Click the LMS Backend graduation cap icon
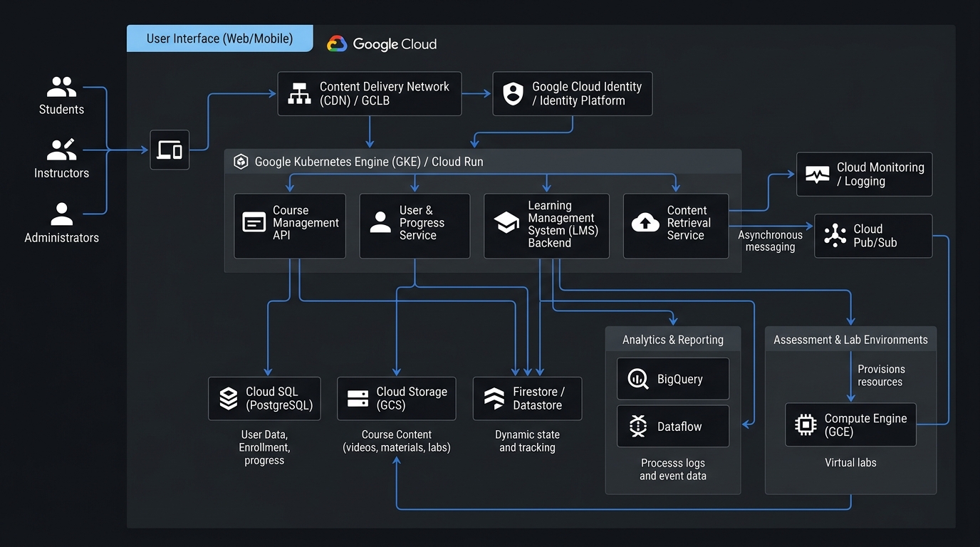The width and height of the screenshot is (980, 547). click(x=506, y=223)
